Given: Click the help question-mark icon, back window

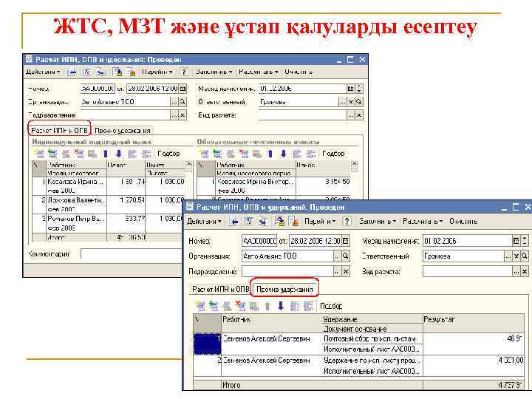Looking at the screenshot, I should pos(183,72).
